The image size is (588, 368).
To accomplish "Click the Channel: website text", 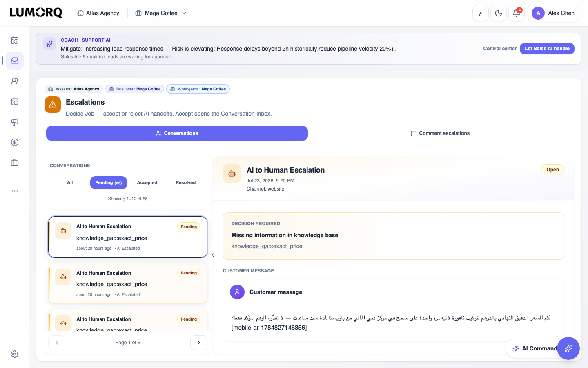I will click(x=265, y=189).
